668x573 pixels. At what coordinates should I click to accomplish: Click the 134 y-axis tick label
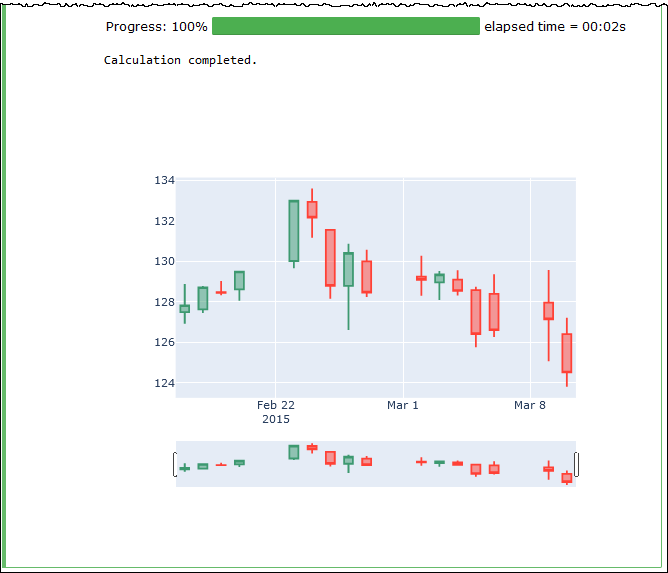[x=164, y=180]
